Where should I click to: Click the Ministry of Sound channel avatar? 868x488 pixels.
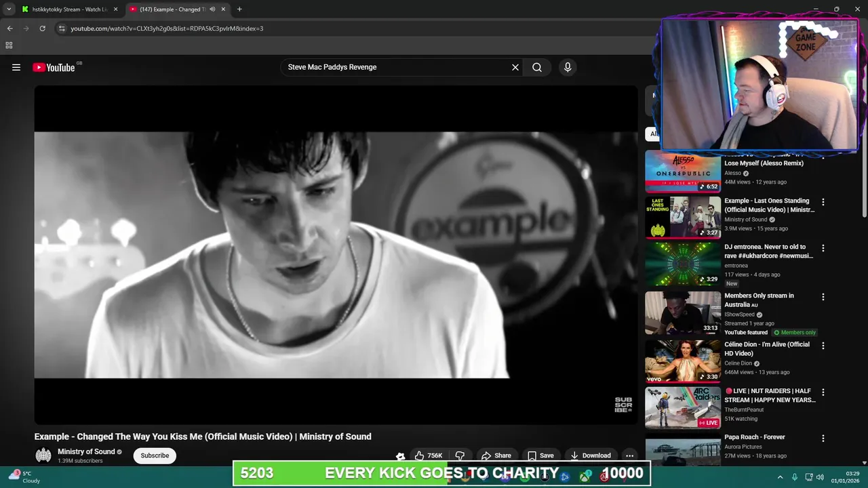(43, 455)
